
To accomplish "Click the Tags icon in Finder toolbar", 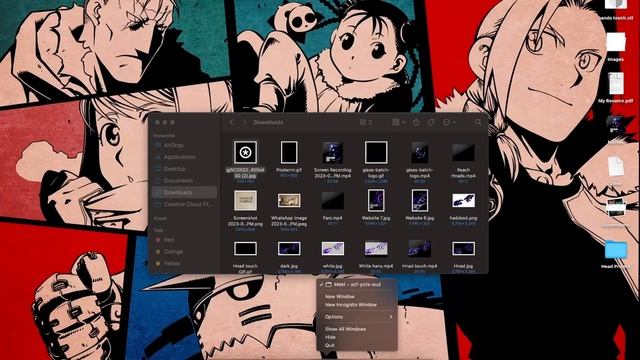I will point(431,122).
